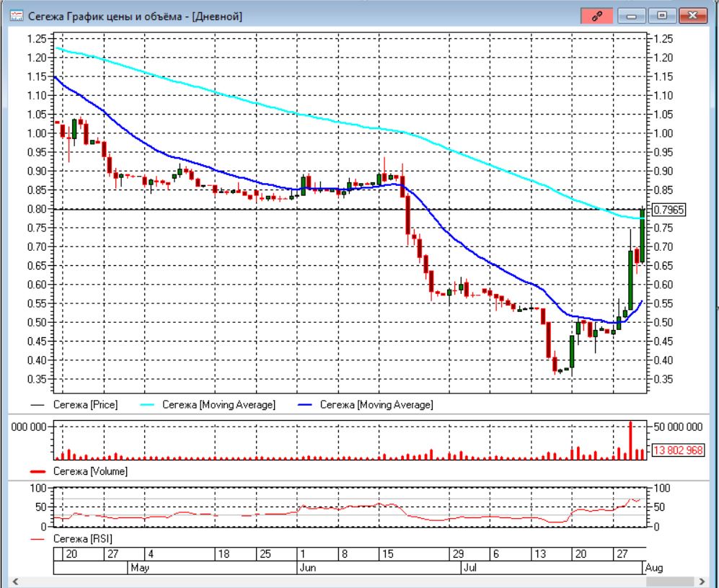Screen dimensions: 719x588
Task: Select the Сегежа [Price] legend entry
Action: click(x=74, y=405)
